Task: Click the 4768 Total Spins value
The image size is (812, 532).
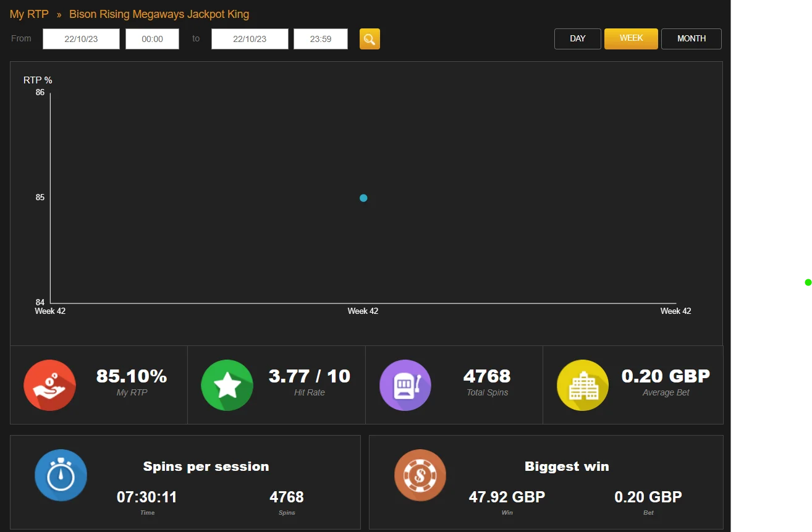Action: [487, 376]
